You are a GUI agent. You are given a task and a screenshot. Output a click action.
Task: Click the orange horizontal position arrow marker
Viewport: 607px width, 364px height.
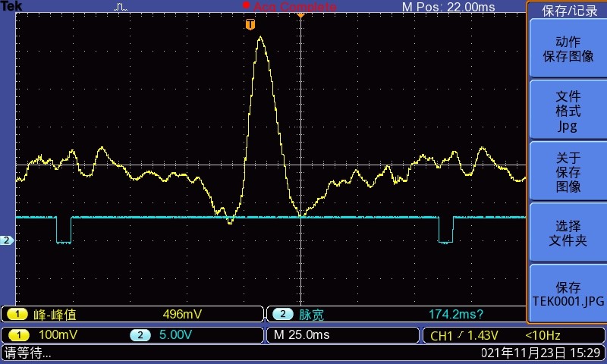point(300,15)
